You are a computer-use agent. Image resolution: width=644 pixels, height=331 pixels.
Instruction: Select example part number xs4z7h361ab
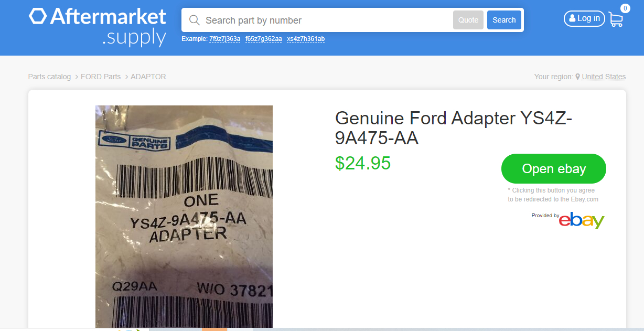tap(306, 39)
